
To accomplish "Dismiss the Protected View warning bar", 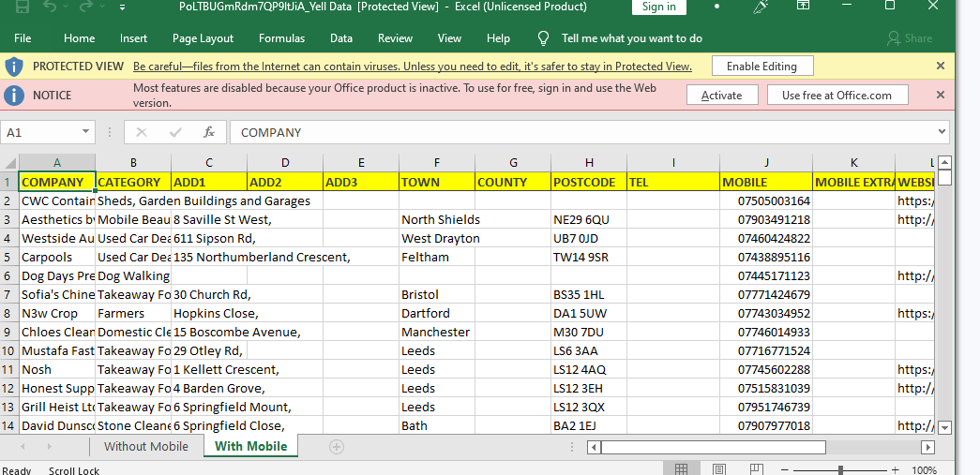I will (x=941, y=67).
